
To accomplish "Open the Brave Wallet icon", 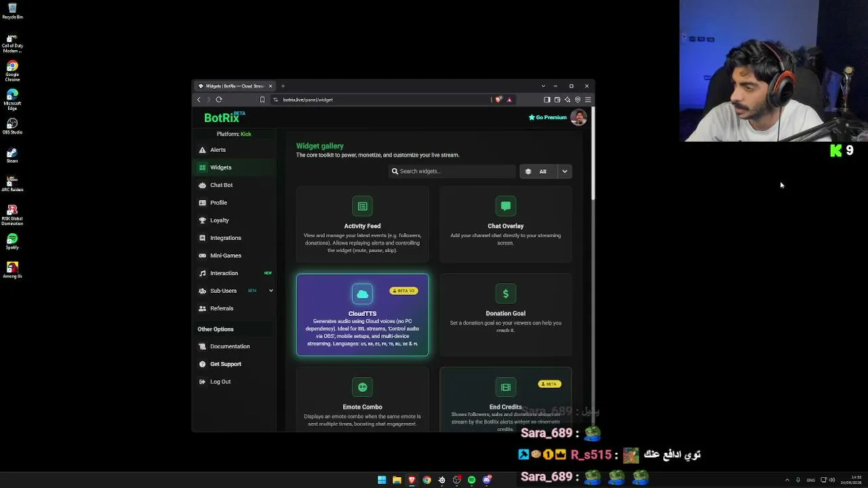I will click(557, 100).
